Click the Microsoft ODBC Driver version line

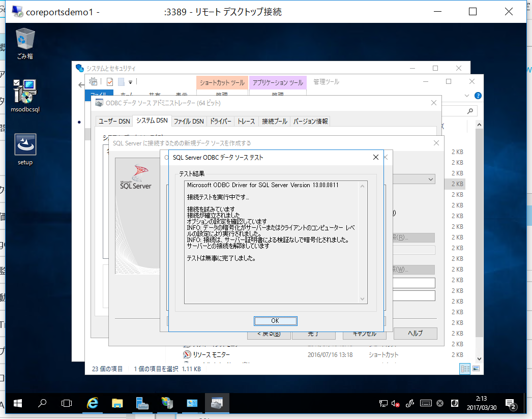click(x=262, y=185)
